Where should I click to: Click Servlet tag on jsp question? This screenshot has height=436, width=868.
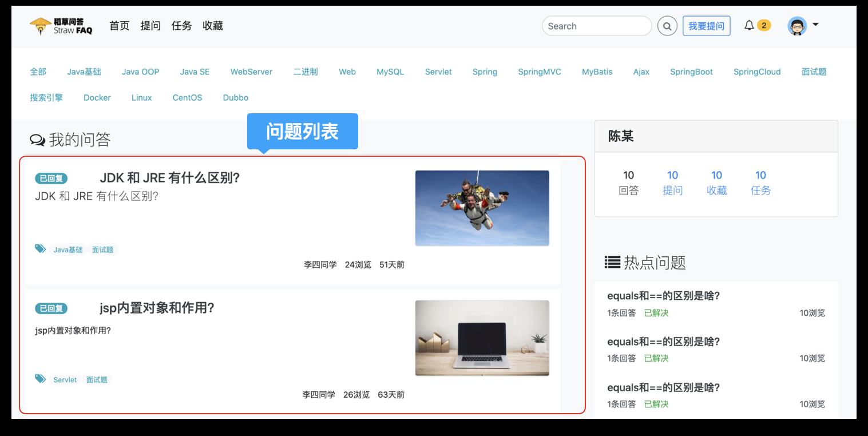click(65, 379)
